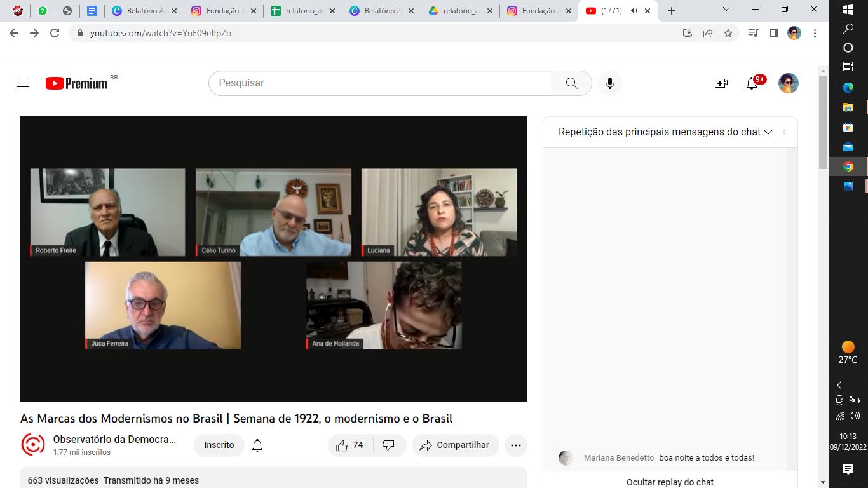Image resolution: width=868 pixels, height=488 pixels.
Task: Click the browser address bar URL
Action: coord(161,33)
